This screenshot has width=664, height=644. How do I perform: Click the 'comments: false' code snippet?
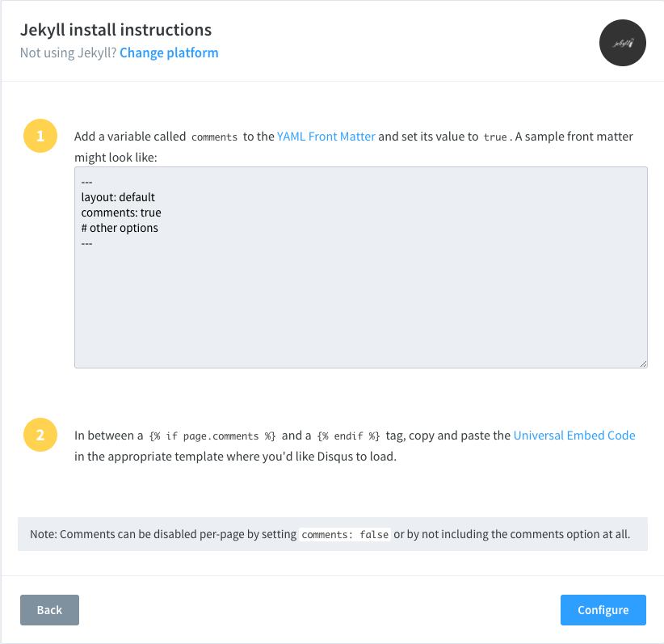(x=345, y=535)
